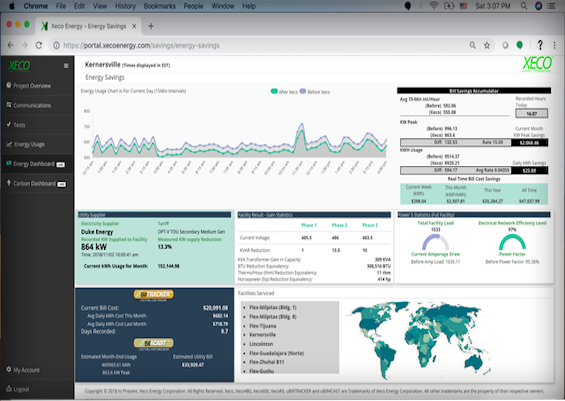Open the File menu

[61, 6]
